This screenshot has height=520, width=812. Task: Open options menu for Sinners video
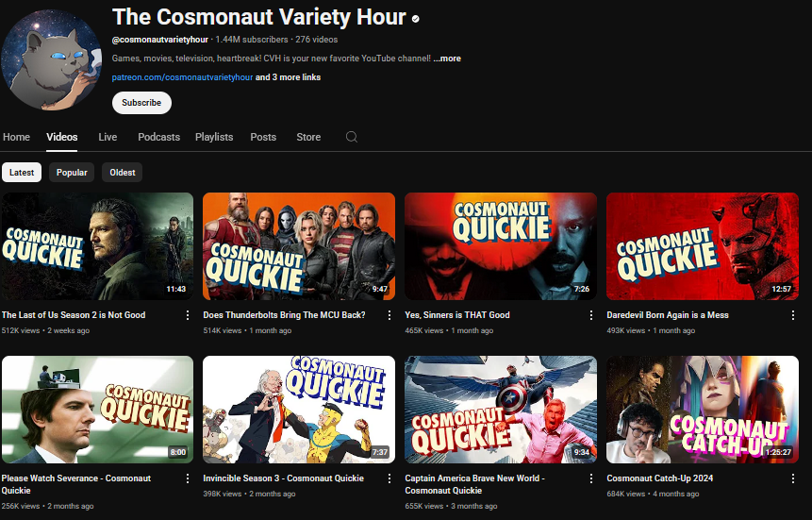tap(591, 315)
